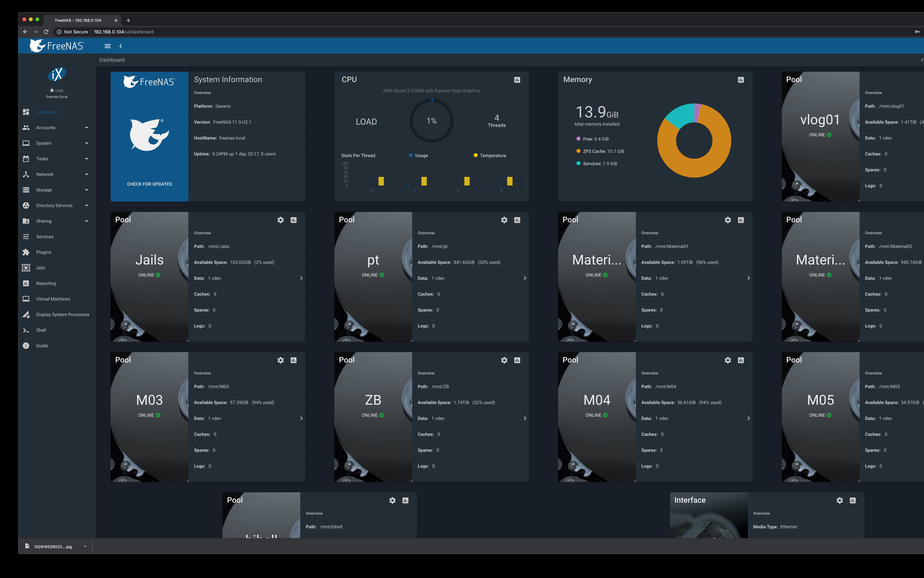Click the Accounts sidebar icon
This screenshot has height=578, width=924.
pos(26,127)
